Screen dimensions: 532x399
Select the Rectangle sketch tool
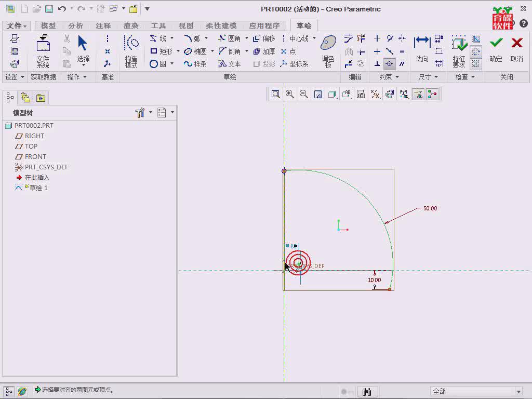161,51
